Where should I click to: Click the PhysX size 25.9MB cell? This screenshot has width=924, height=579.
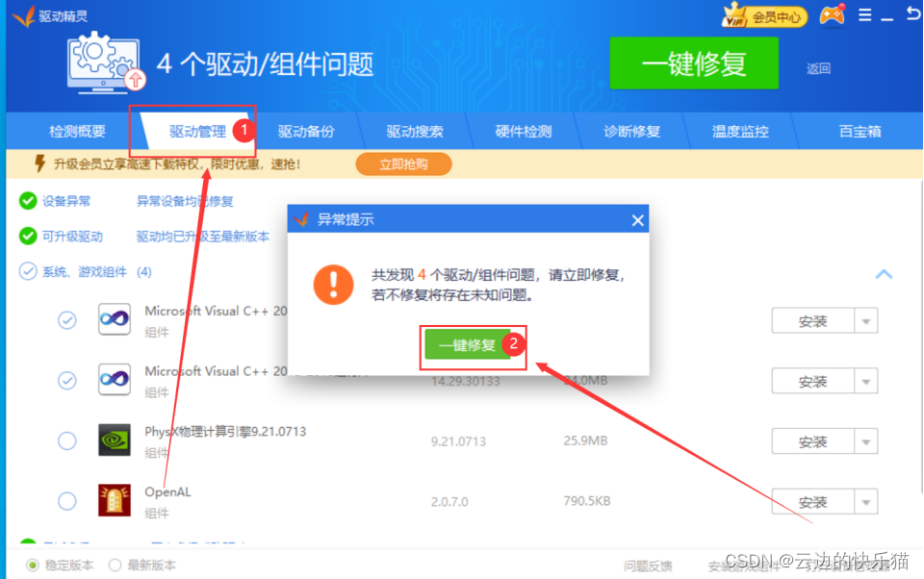[585, 441]
